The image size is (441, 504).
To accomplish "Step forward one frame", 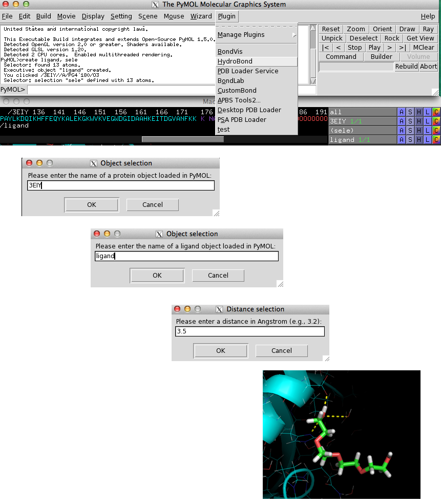I will 390,48.
